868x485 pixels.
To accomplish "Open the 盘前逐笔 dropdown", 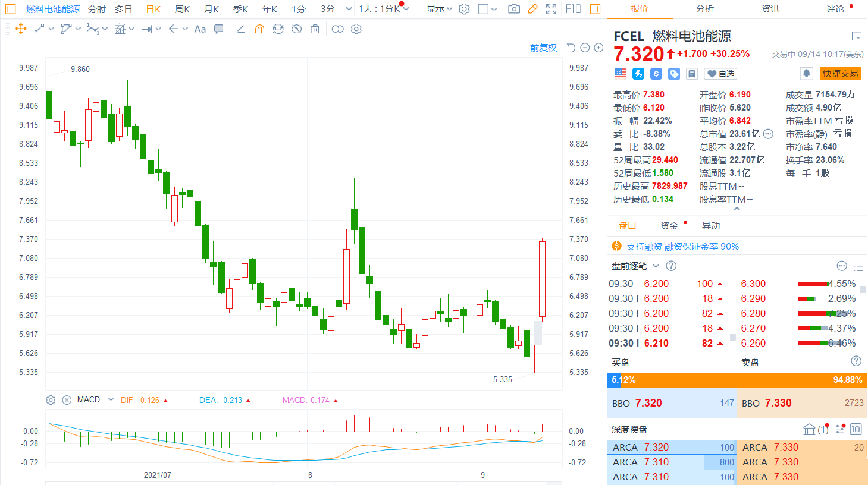I will click(656, 266).
